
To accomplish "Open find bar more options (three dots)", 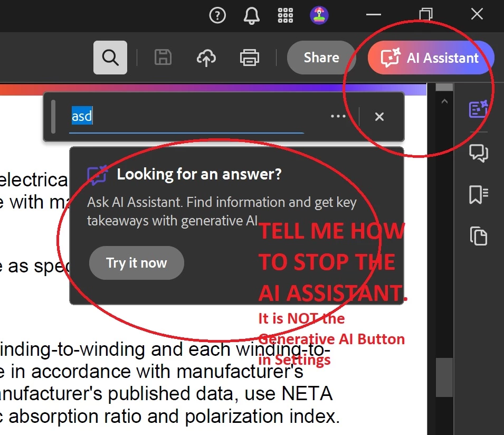I will point(338,116).
